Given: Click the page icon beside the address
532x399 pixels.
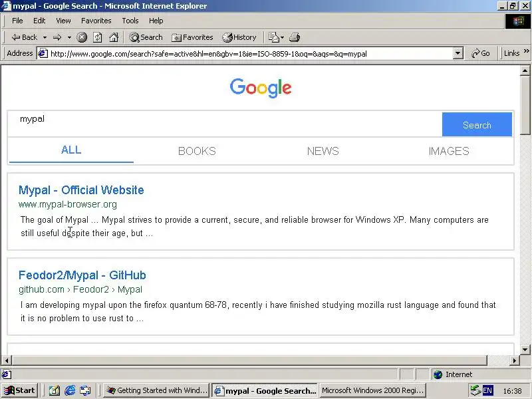Looking at the screenshot, I should coord(43,54).
